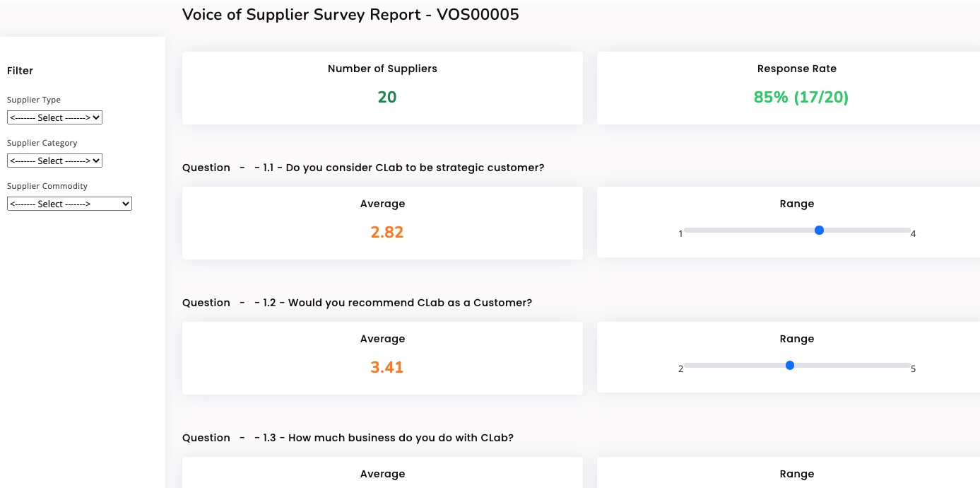Click the slider track near value 4

pyautogui.click(x=904, y=230)
